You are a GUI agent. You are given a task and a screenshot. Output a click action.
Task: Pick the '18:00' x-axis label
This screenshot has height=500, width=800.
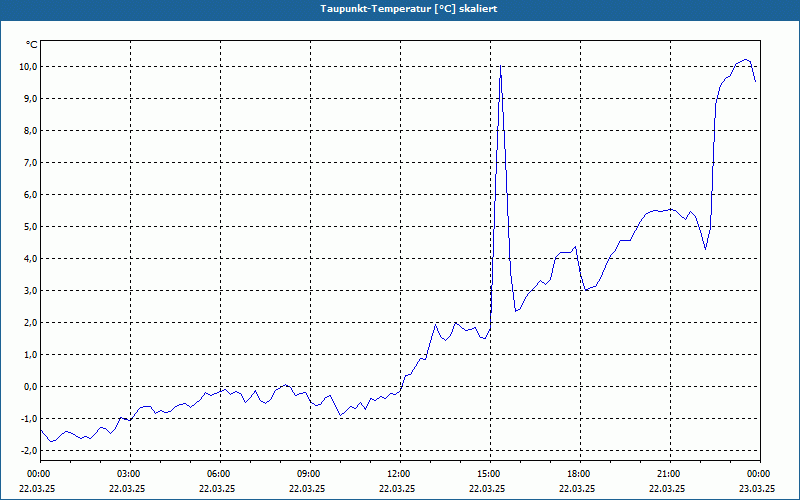click(x=578, y=474)
